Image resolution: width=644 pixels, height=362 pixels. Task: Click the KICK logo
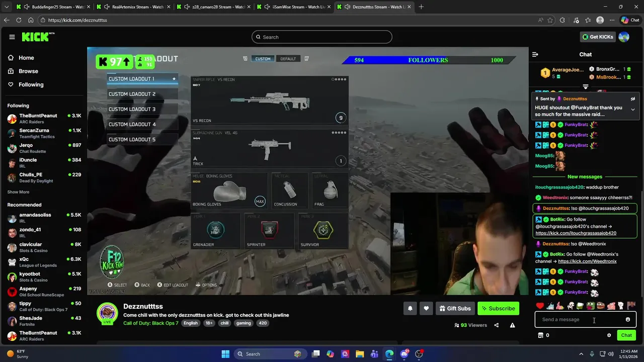click(38, 37)
